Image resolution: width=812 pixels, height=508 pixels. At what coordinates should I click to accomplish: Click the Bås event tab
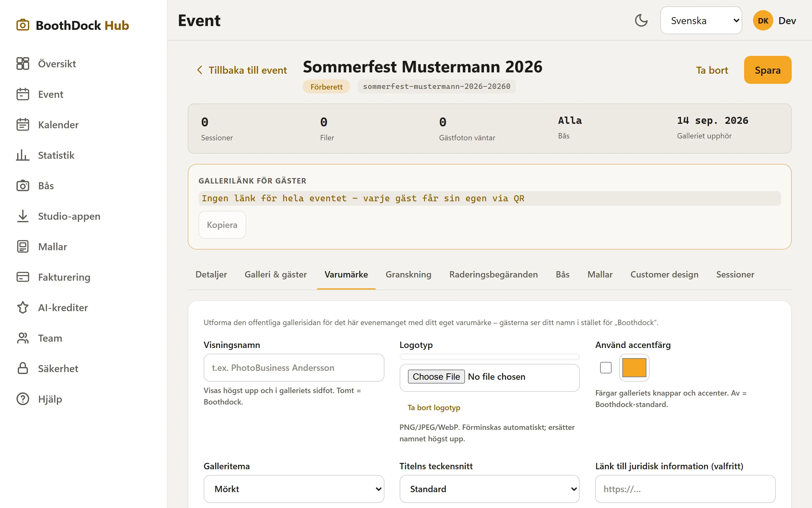(x=562, y=275)
